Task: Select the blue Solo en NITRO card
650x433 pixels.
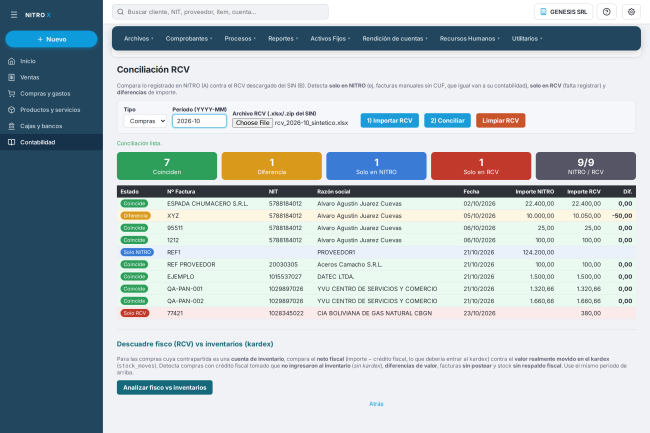Action: point(376,166)
